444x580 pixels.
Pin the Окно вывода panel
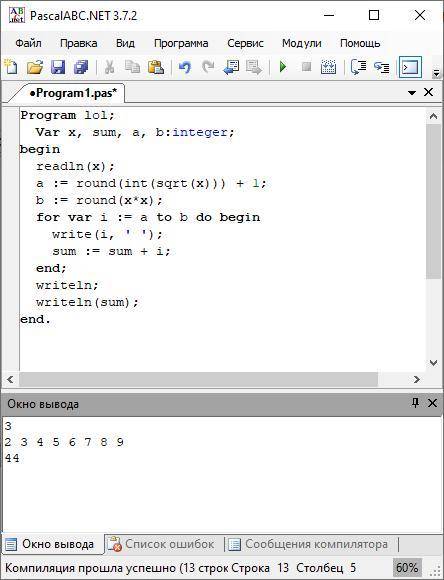pyautogui.click(x=416, y=403)
